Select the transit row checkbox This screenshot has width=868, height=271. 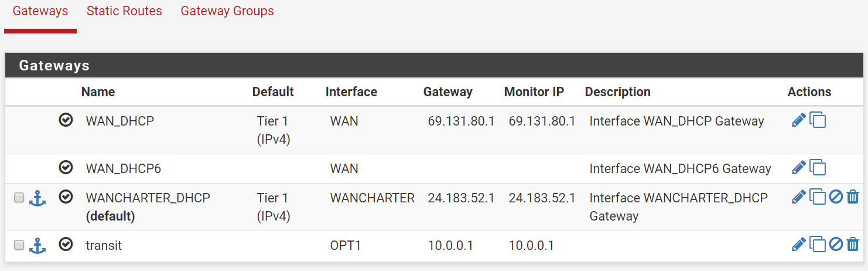(19, 245)
